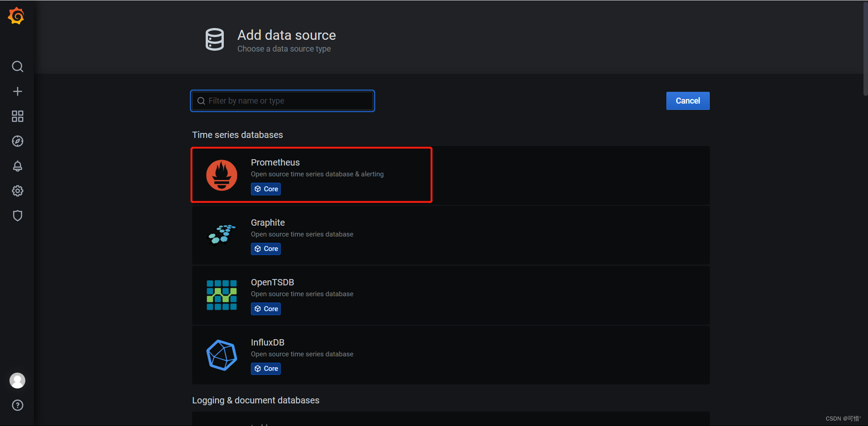868x426 pixels.
Task: Open the user profile avatar
Action: click(17, 380)
